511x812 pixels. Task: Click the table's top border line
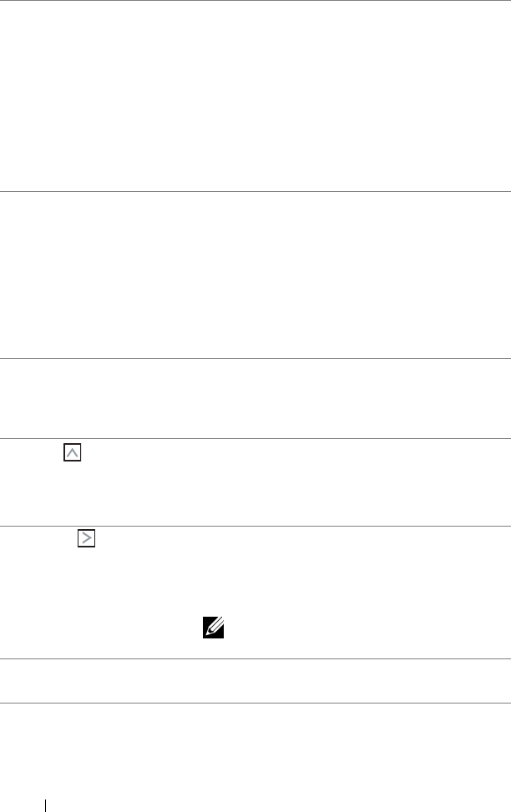(255, 1)
